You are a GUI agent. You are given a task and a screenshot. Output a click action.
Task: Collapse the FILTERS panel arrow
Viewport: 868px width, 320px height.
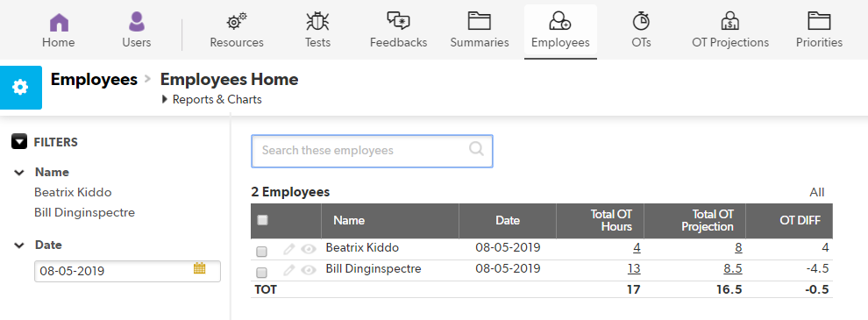19,142
